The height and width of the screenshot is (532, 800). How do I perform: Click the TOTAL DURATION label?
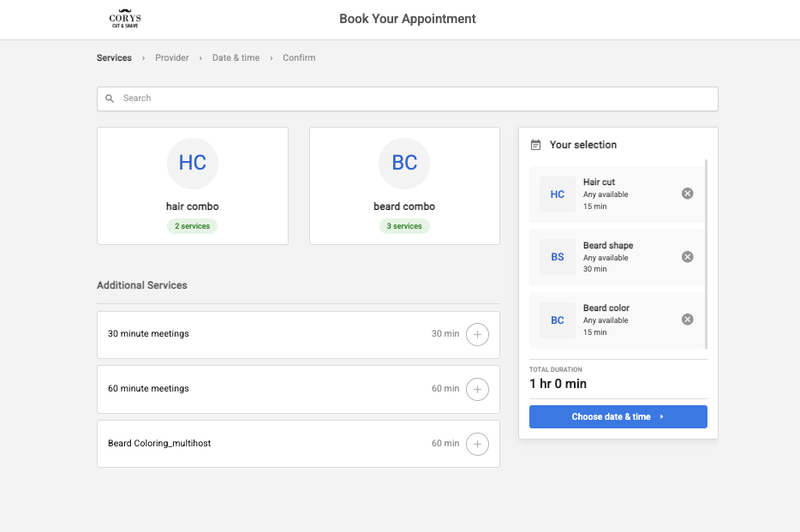556,369
